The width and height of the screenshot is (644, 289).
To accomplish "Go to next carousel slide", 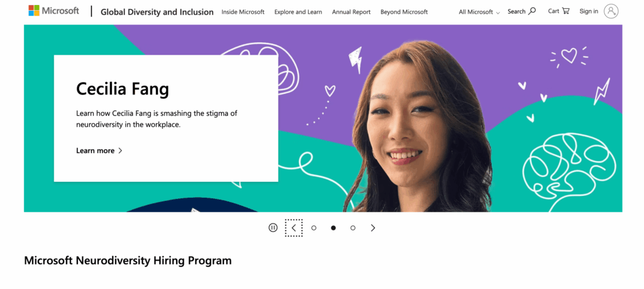I will coord(373,228).
